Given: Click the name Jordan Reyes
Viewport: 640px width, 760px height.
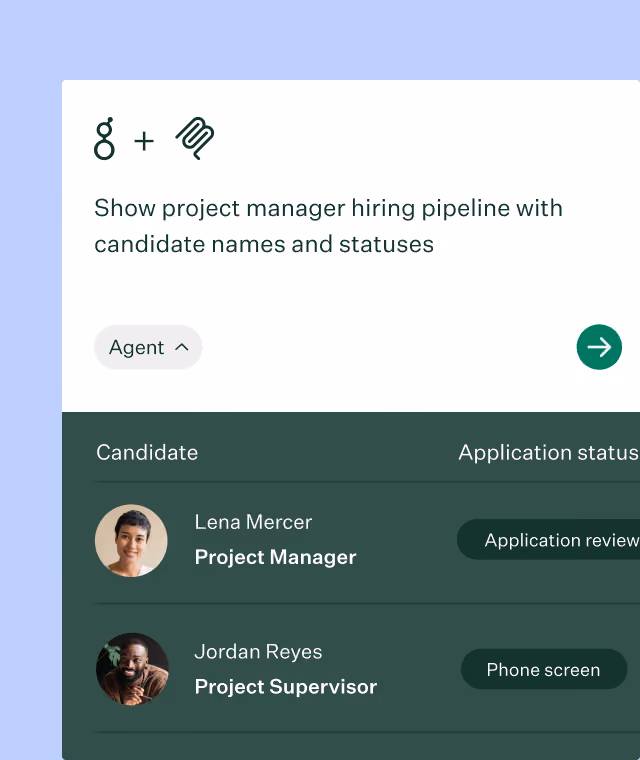Looking at the screenshot, I should click(x=258, y=652).
